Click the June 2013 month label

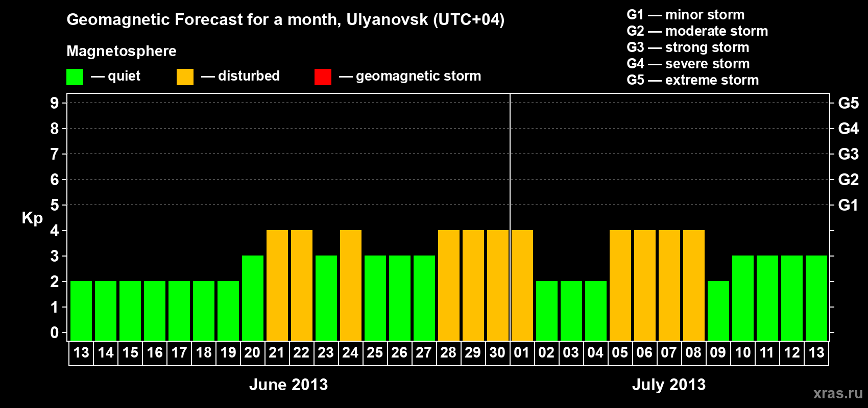tap(288, 385)
